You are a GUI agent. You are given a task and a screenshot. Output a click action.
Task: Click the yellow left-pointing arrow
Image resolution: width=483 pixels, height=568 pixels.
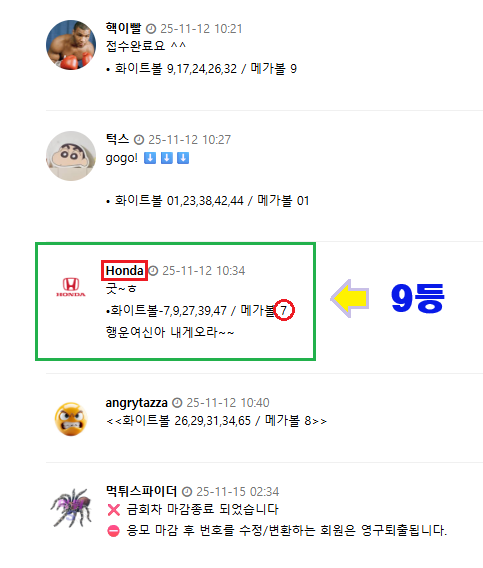(350, 298)
